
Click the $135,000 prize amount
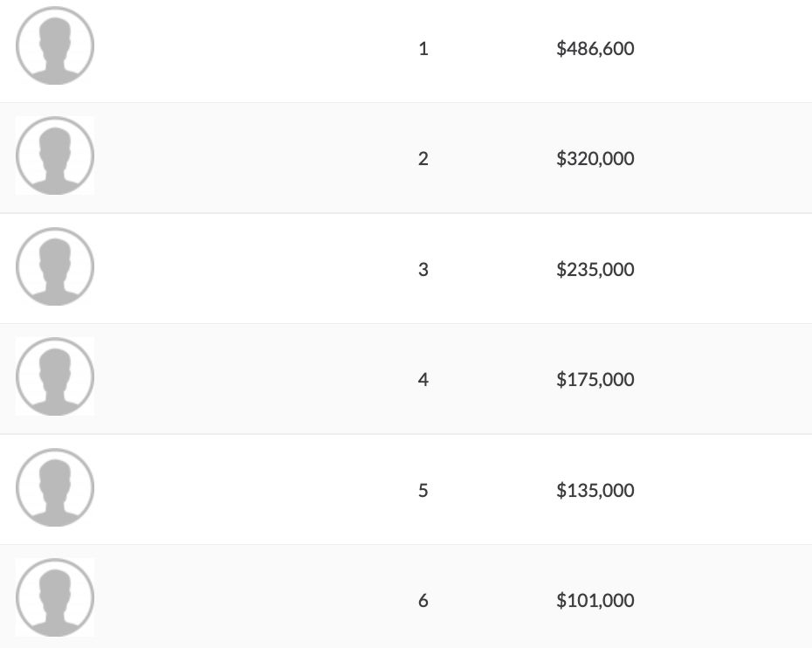coord(595,491)
